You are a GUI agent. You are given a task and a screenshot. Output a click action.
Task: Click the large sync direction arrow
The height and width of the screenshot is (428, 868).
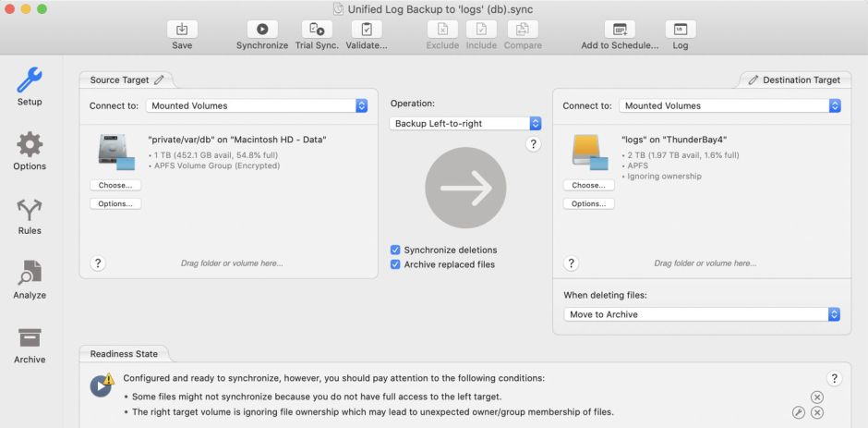coord(465,188)
